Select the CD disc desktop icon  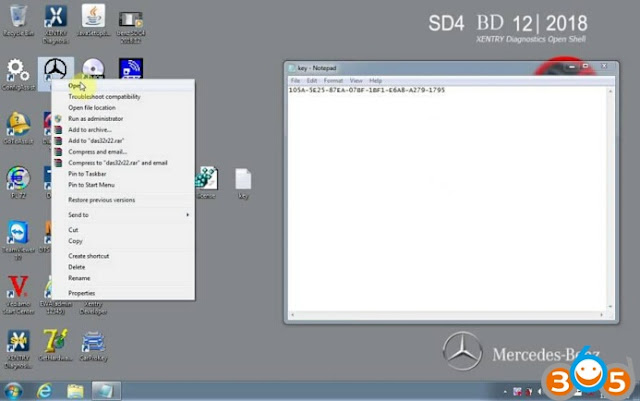93,69
